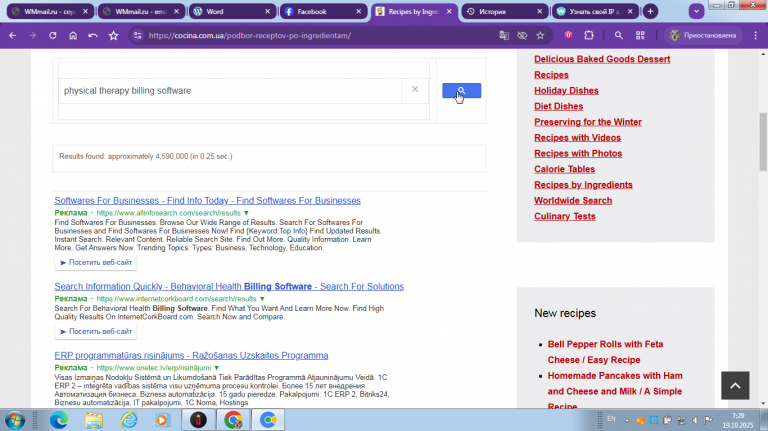Image resolution: width=768 pixels, height=431 pixels.
Task: Expand onetec.lv ad dropdown arrow
Action: pos(216,368)
